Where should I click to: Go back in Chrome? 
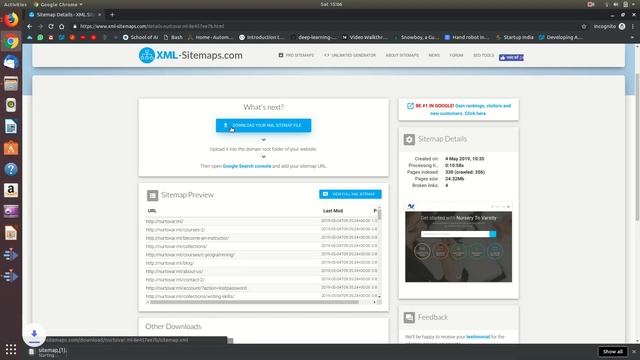tap(29, 26)
